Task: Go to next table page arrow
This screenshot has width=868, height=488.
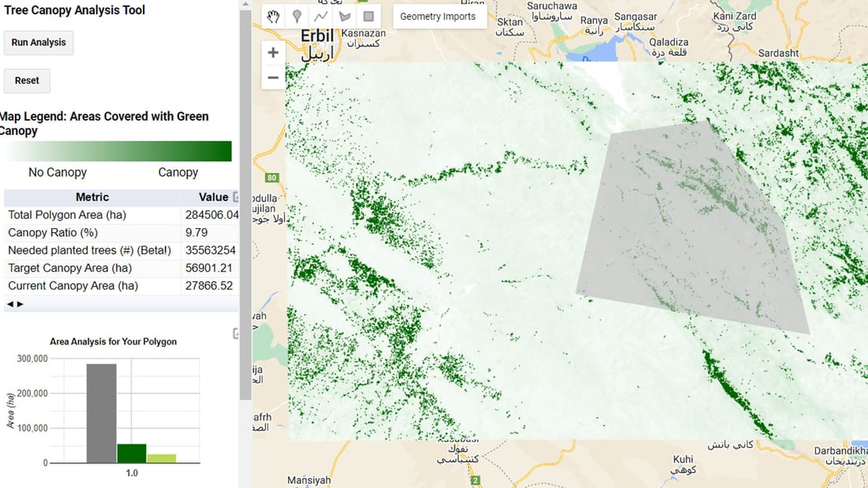Action: click(x=21, y=304)
